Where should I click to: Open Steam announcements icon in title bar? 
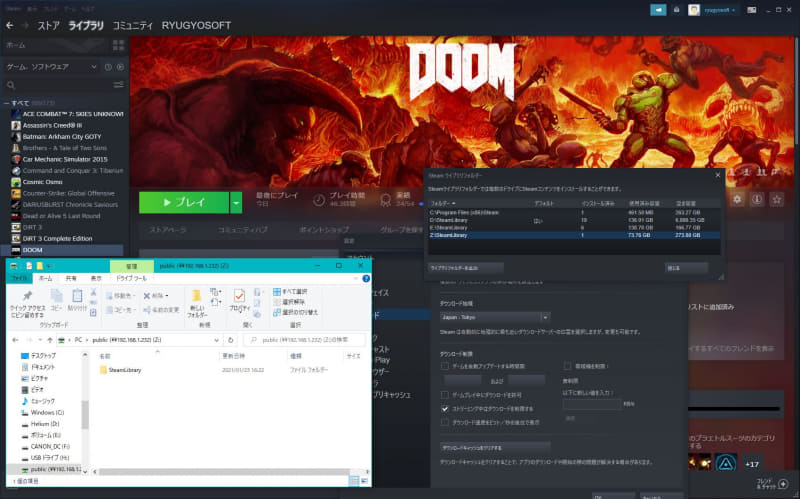tap(658, 10)
